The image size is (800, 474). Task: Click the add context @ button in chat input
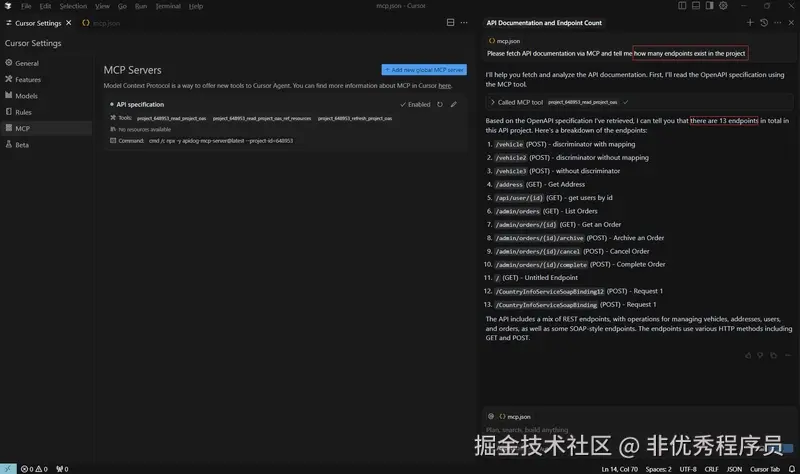tap(491, 416)
